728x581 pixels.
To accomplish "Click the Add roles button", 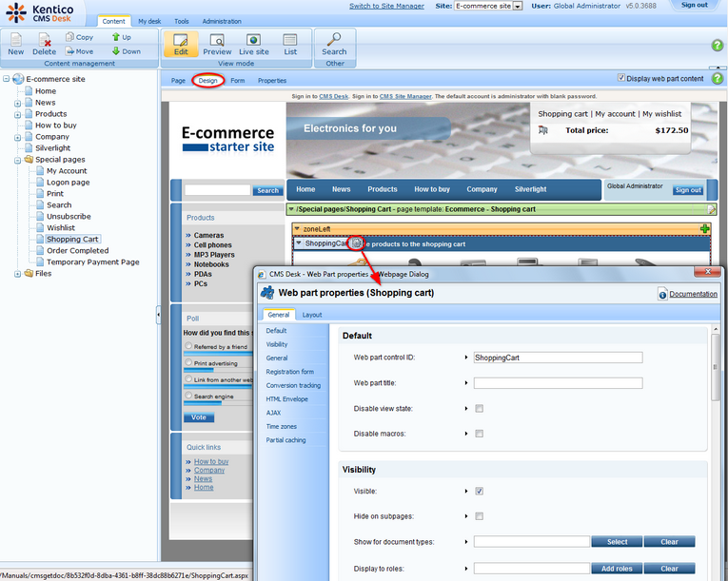I will 617,569.
